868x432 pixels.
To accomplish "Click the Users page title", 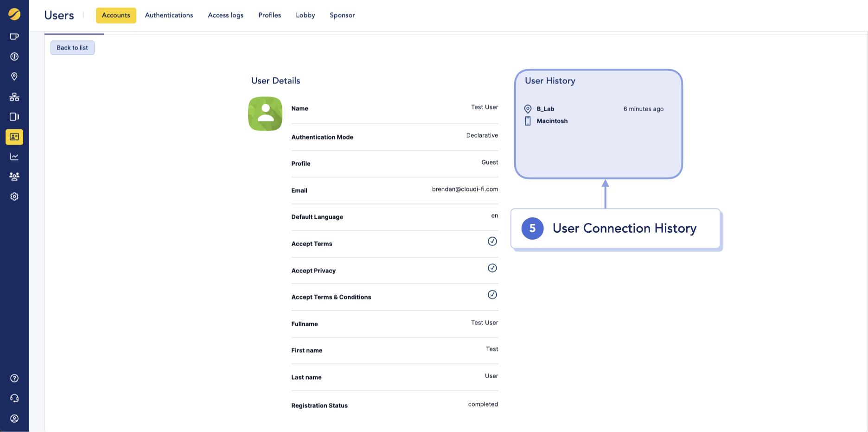I will (59, 15).
